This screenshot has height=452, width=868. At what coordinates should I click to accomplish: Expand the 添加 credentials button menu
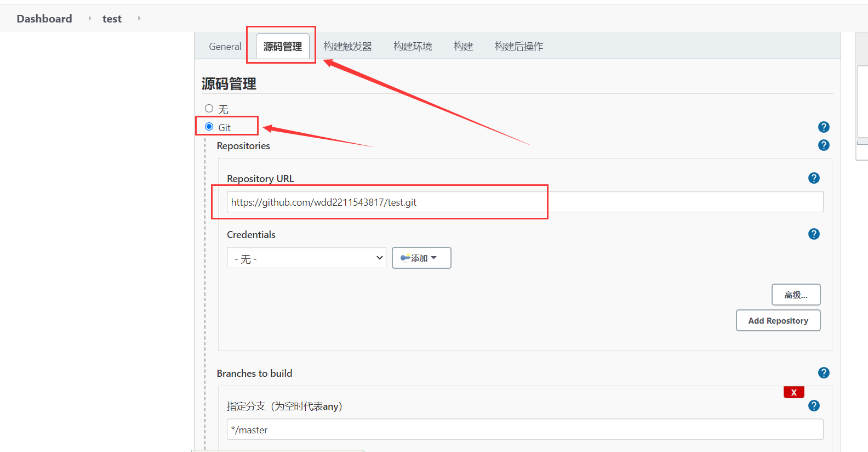pos(421,258)
